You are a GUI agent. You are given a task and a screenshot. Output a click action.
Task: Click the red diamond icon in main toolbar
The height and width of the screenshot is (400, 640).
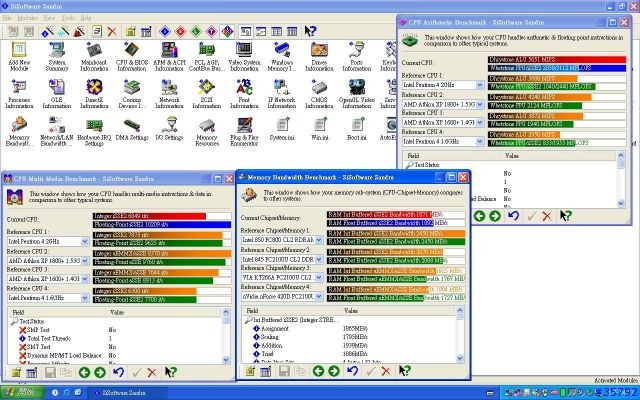click(180, 31)
